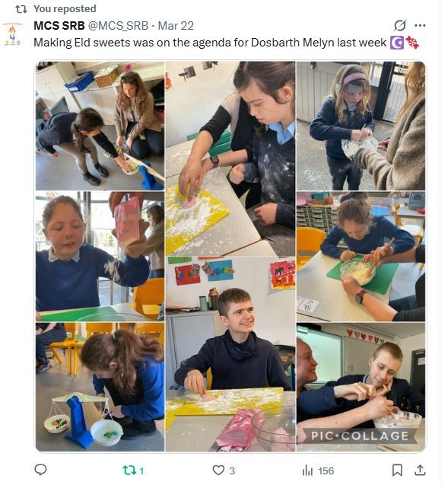The image size is (448, 485).
Task: Click the Eid sweets post text
Action: click(x=210, y=43)
